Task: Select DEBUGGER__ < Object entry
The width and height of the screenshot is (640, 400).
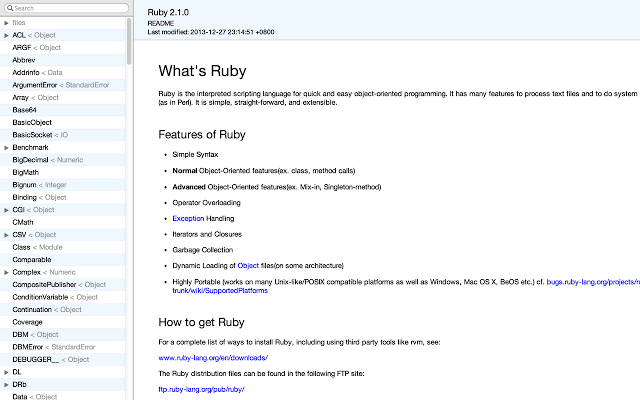Action: coord(62,360)
